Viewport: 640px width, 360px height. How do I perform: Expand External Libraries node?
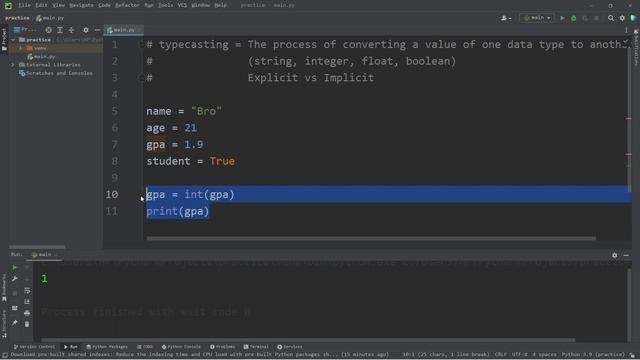13,65
